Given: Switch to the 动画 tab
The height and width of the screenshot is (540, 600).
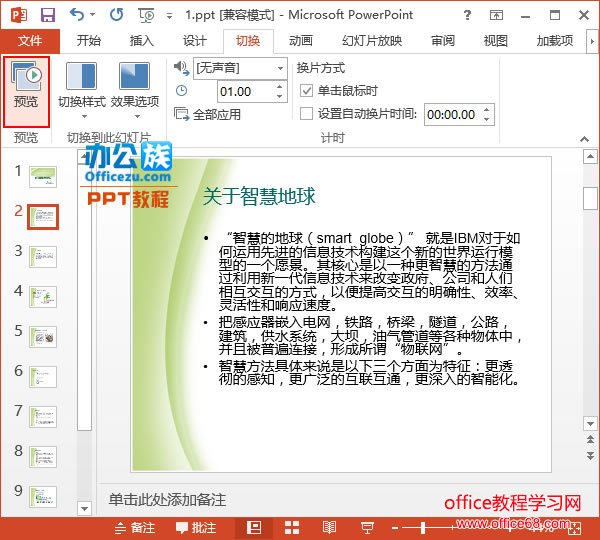Looking at the screenshot, I should coord(301,41).
